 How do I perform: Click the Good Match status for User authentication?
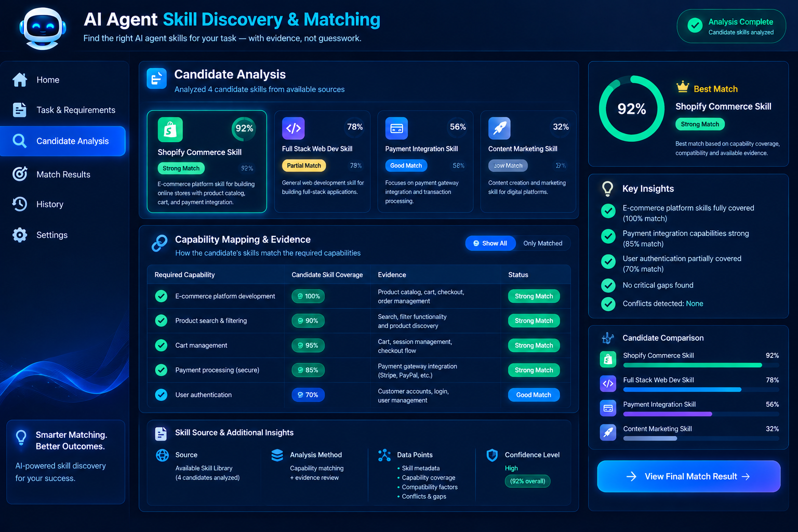534,395
